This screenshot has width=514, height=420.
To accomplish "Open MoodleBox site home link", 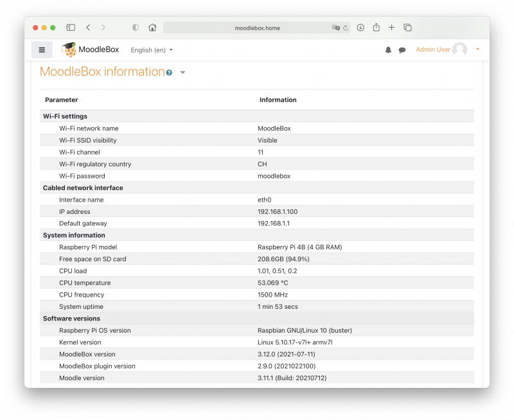I will coord(99,49).
